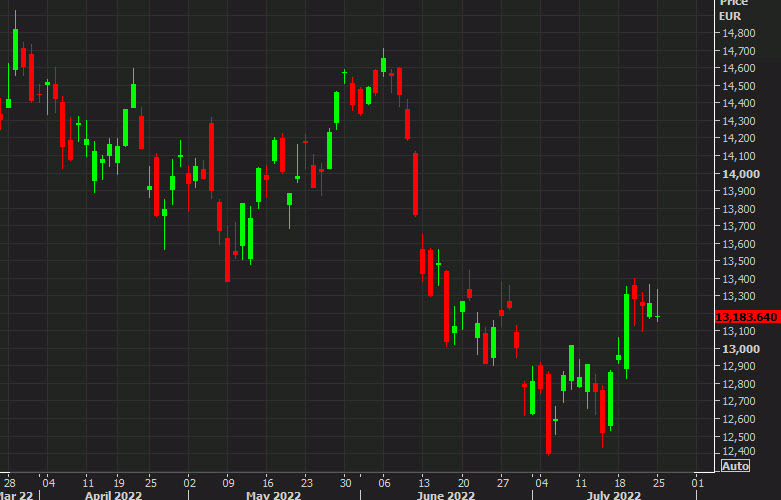
Task: Select the May 2022 month label
Action: pyautogui.click(x=273, y=496)
